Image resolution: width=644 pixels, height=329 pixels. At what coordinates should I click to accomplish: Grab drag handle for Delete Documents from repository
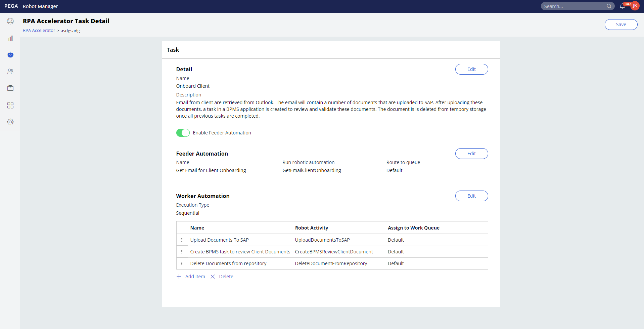coord(182,263)
